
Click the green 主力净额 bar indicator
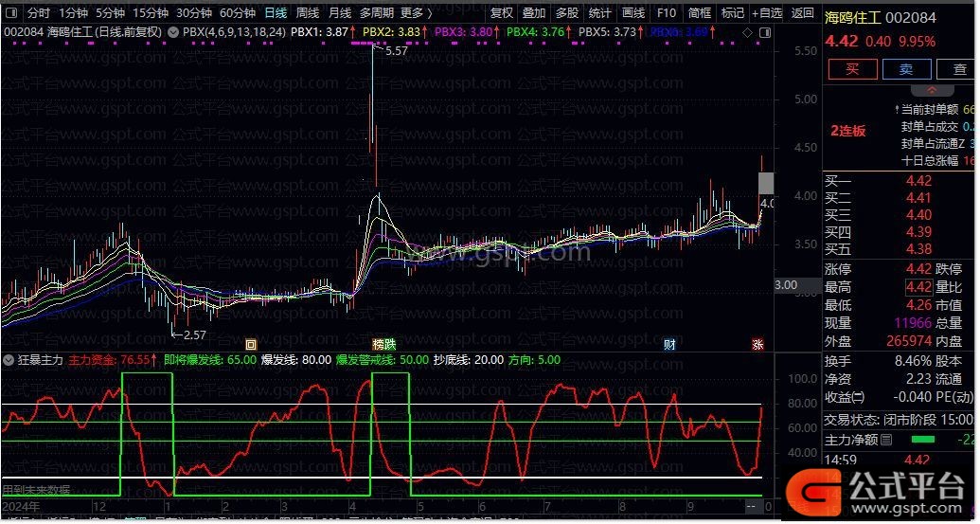[922, 440]
